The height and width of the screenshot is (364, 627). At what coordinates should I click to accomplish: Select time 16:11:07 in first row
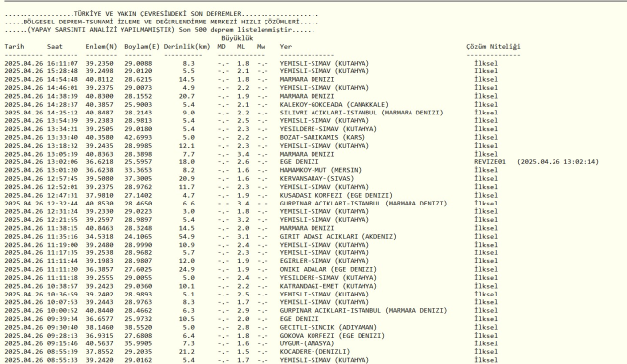pyautogui.click(x=63, y=64)
